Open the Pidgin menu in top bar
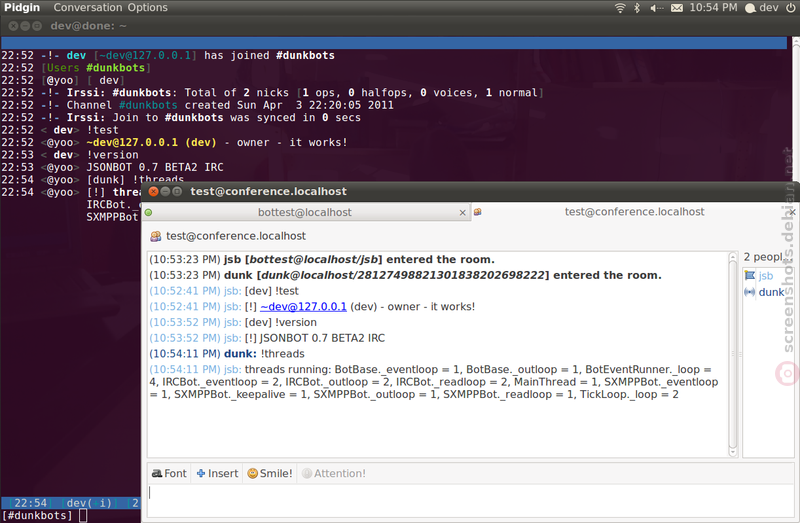Viewport: 800px width, 523px height. [x=22, y=8]
